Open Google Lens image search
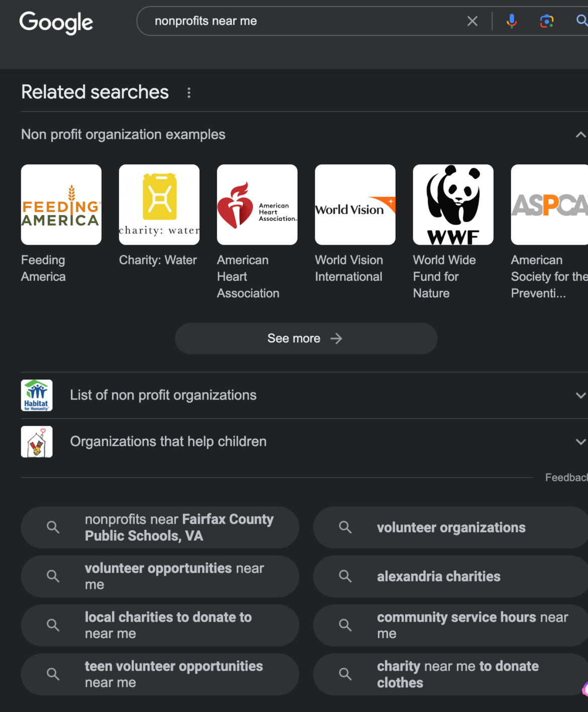The height and width of the screenshot is (712, 588). [x=546, y=21]
